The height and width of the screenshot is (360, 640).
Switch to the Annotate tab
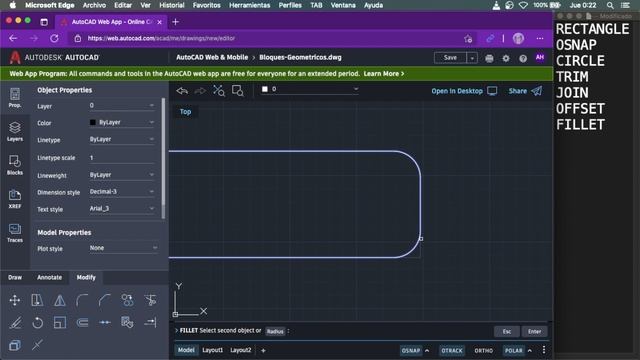49,278
